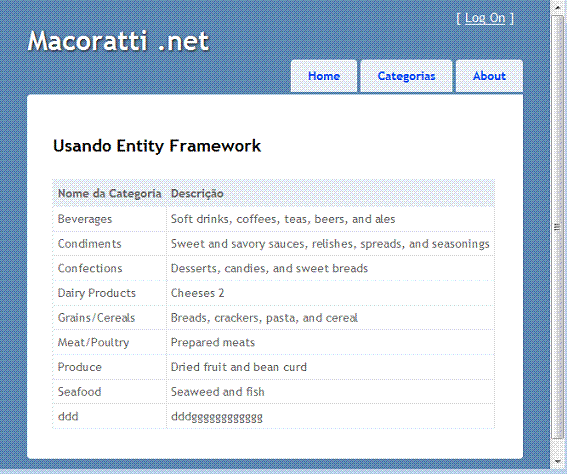568x474 pixels.
Task: Click the vertical scrollbar thumb grip
Action: pos(558,227)
